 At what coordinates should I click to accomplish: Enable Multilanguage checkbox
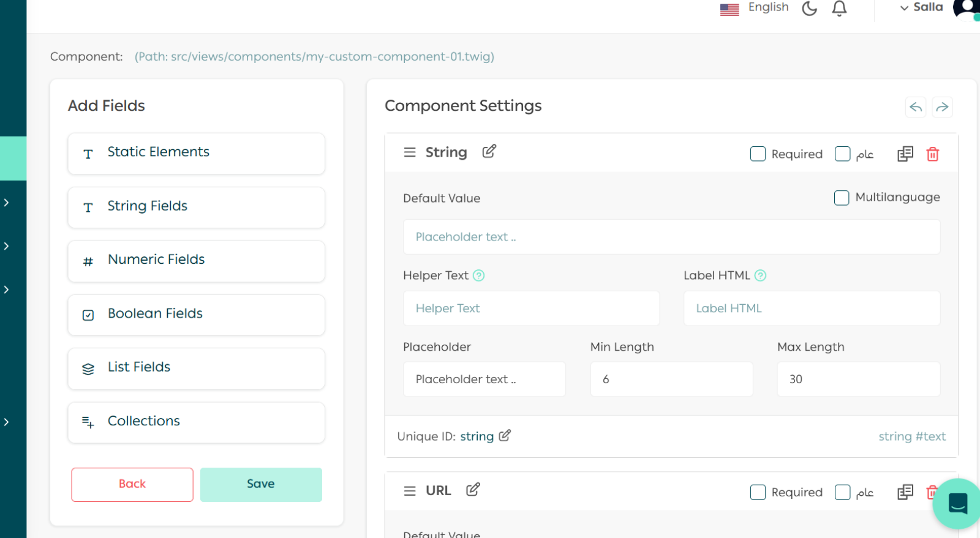[x=842, y=198]
